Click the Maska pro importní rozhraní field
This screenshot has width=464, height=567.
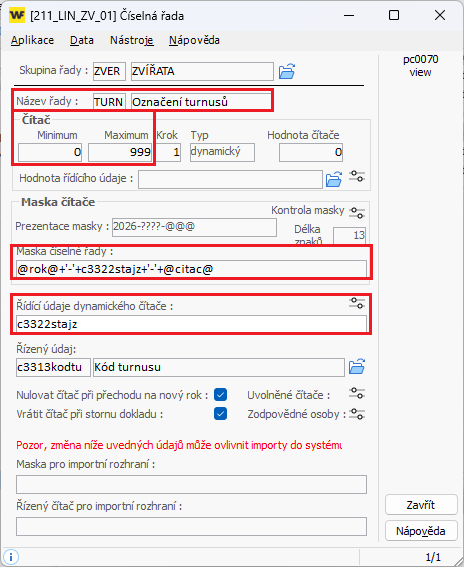tap(191, 485)
